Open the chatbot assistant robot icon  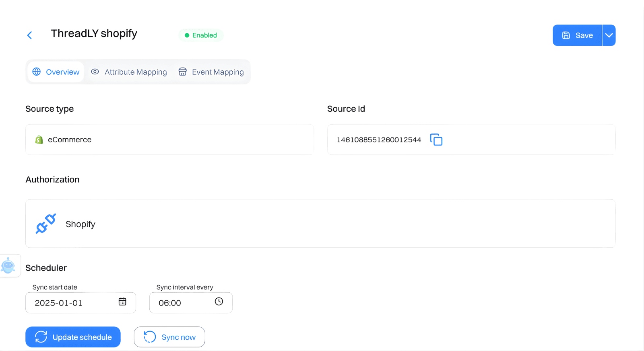click(8, 266)
